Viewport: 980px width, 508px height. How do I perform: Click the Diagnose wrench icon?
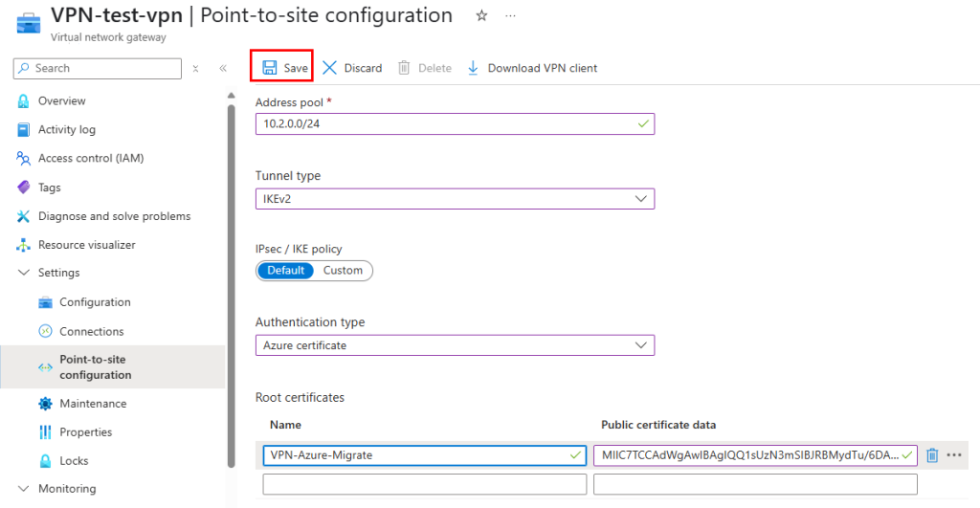pos(23,216)
